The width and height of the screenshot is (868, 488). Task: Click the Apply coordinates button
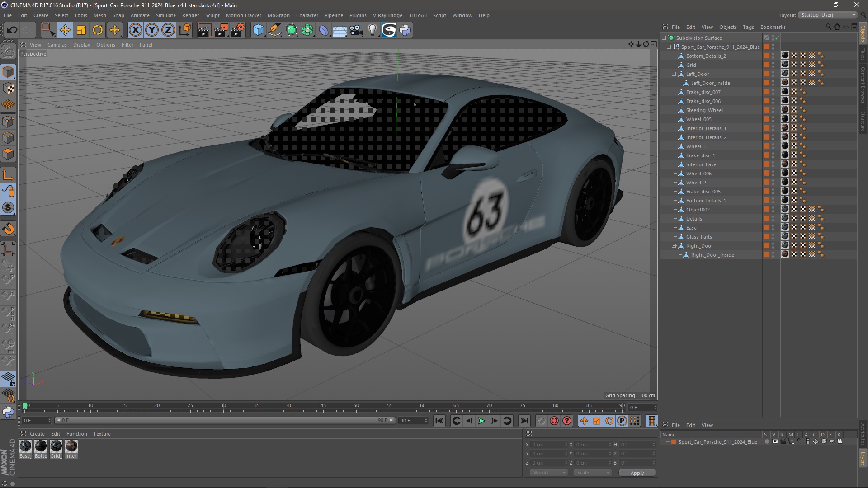(x=637, y=473)
